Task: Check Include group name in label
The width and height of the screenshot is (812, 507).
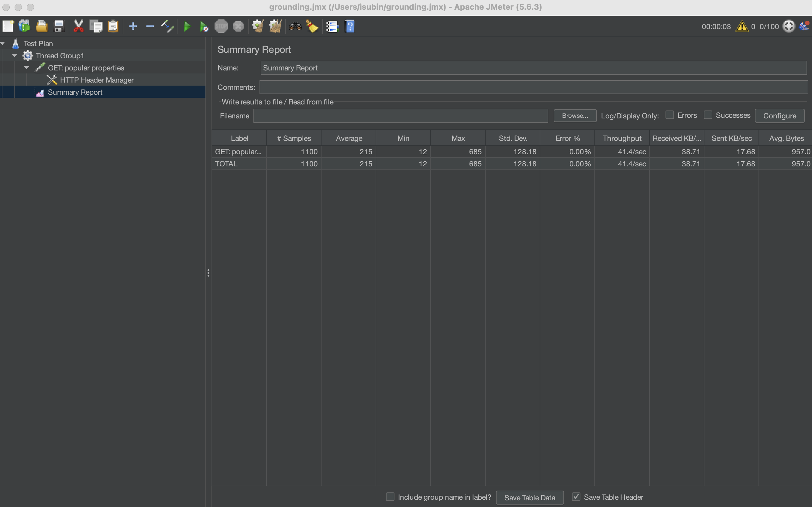Action: click(x=390, y=497)
